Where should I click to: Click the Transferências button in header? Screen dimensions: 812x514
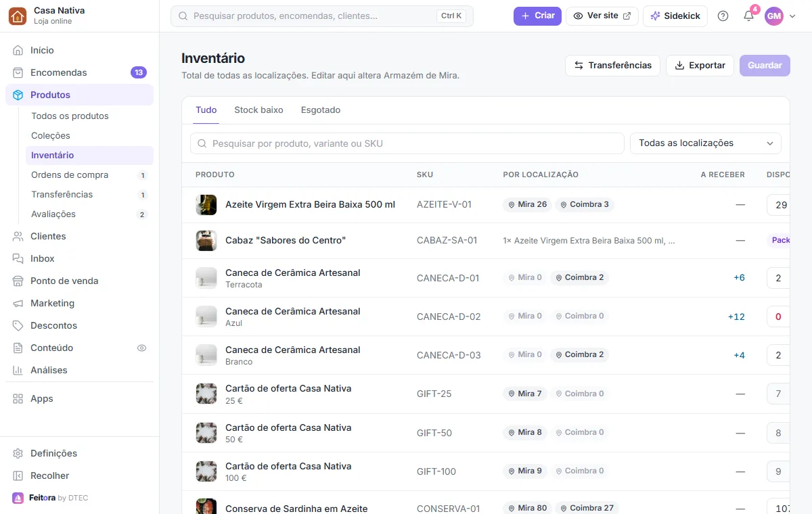pos(612,66)
